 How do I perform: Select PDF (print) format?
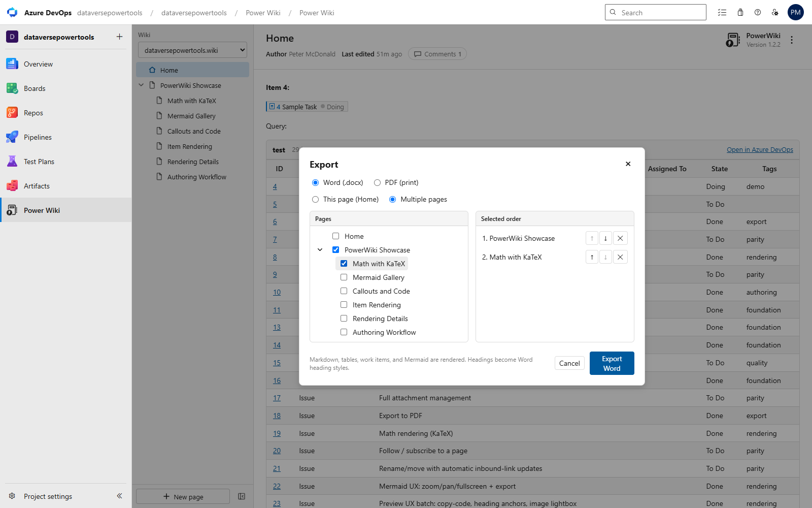[x=377, y=182]
